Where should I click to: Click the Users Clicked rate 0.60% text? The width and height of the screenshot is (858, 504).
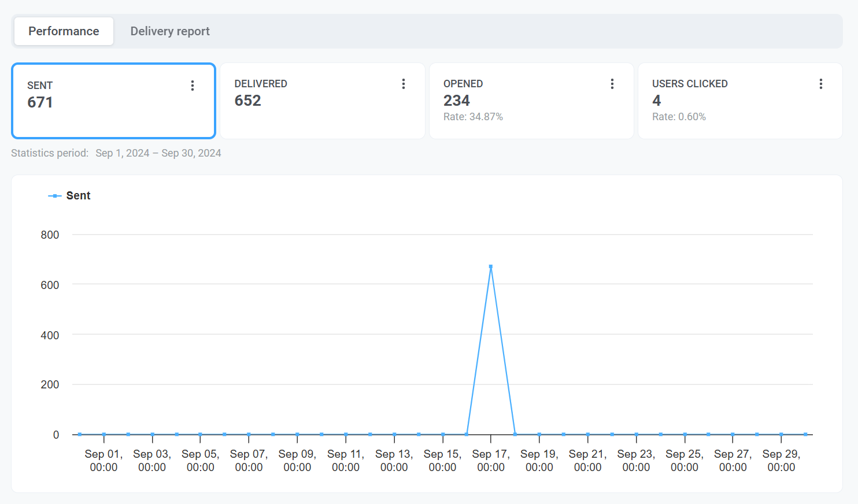[x=679, y=117]
